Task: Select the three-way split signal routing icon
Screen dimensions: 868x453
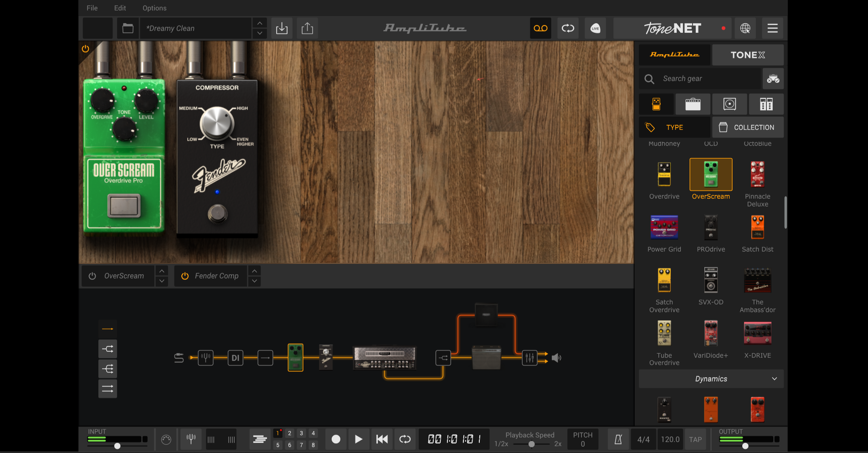Action: pos(108,369)
